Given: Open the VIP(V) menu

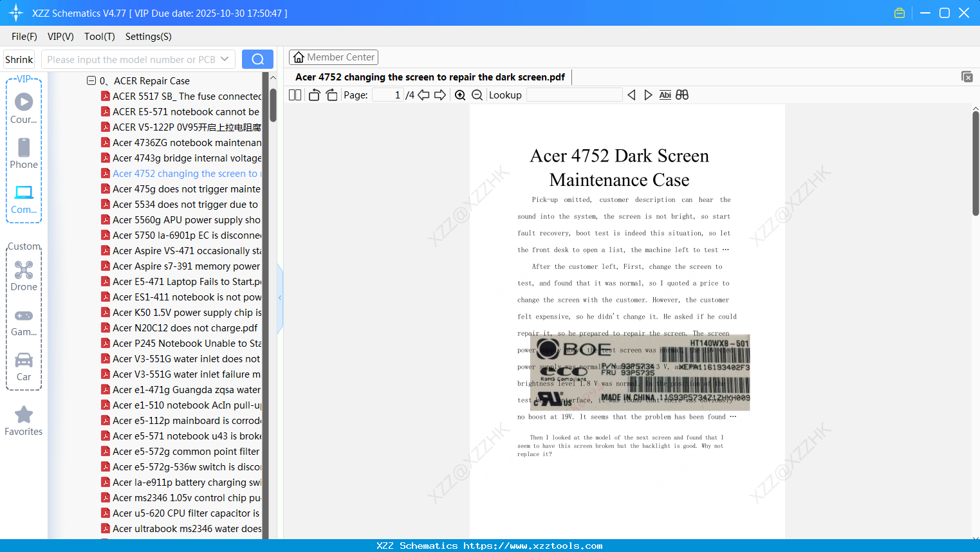Looking at the screenshot, I should coord(60,37).
